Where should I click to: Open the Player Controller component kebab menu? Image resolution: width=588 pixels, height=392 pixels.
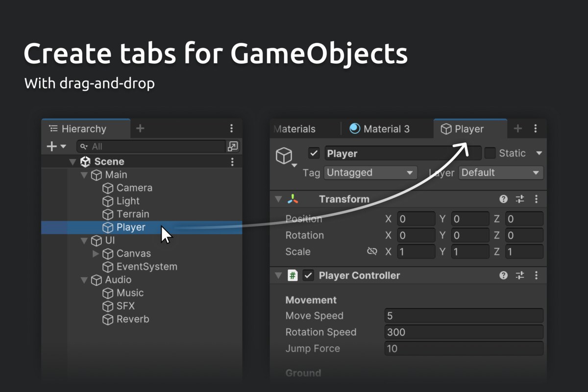[x=536, y=275]
